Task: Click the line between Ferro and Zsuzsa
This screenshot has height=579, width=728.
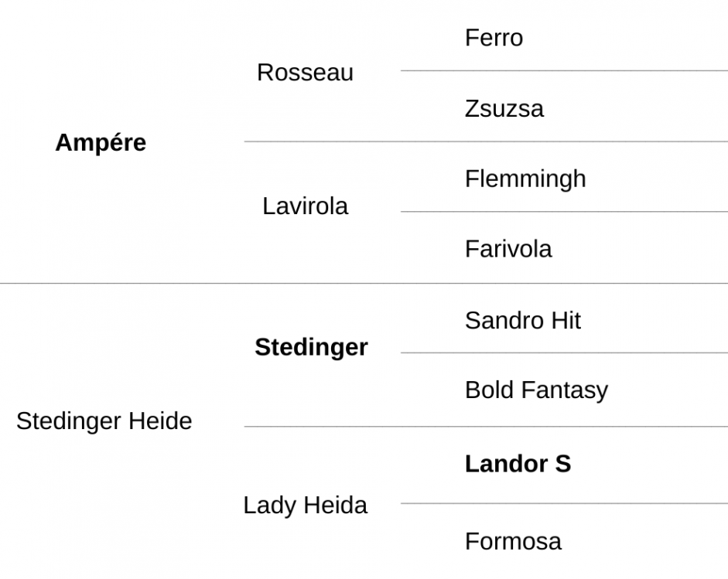Action: click(x=564, y=70)
